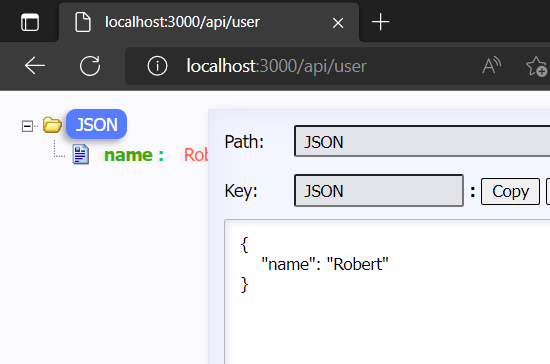Click the address bar URL
The height and width of the screenshot is (364, 550).
(276, 66)
